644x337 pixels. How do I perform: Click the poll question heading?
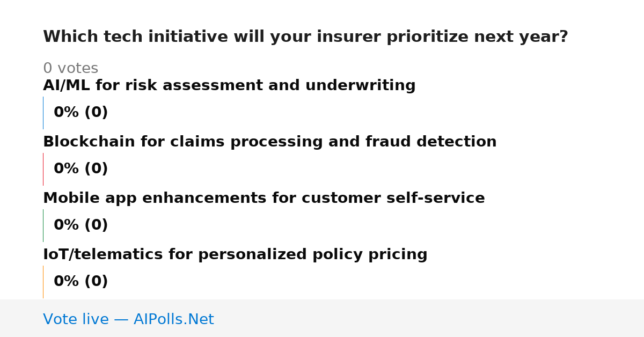[305, 37]
